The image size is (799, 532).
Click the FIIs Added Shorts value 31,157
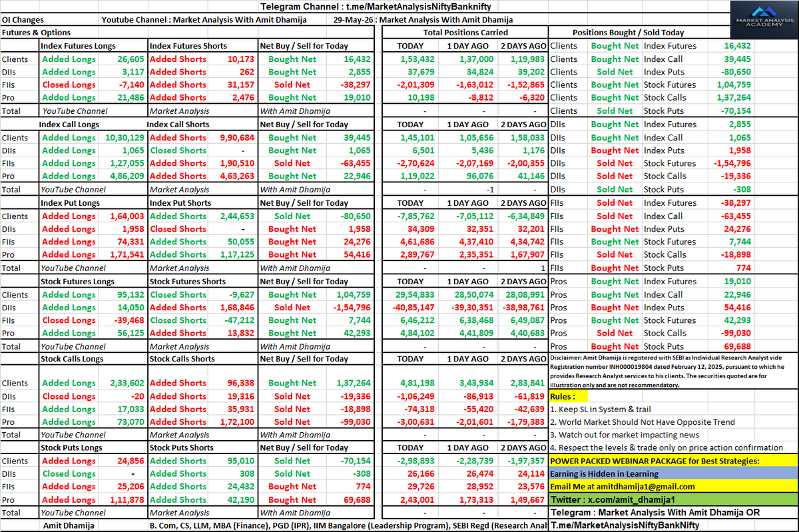(240, 85)
